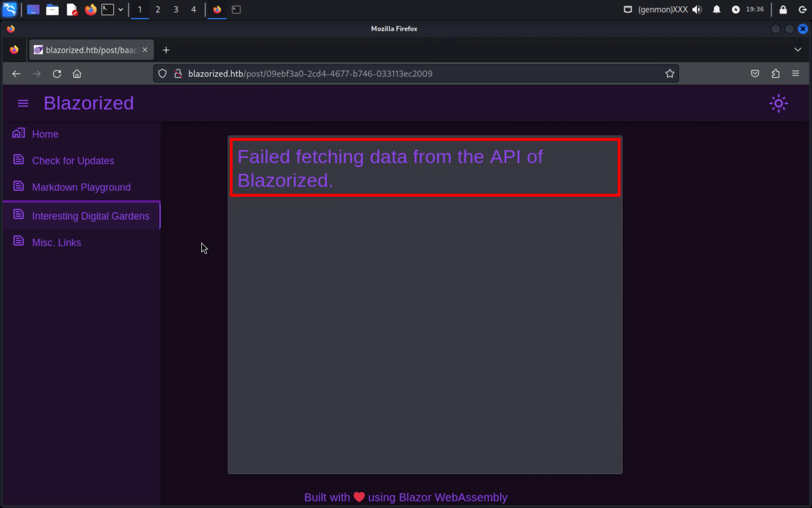The image size is (812, 508).
Task: Select the Firefox window in the taskbar
Action: (217, 9)
